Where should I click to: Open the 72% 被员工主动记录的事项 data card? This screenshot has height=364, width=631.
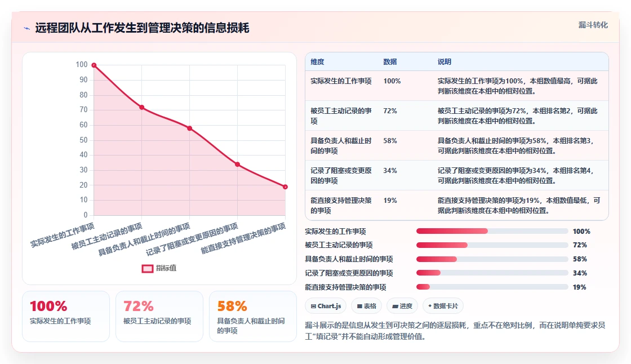click(x=159, y=317)
